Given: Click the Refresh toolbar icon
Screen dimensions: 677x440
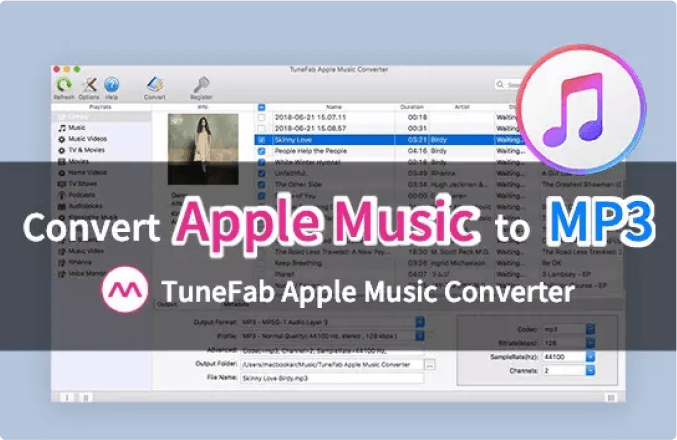Looking at the screenshot, I should pyautogui.click(x=64, y=85).
